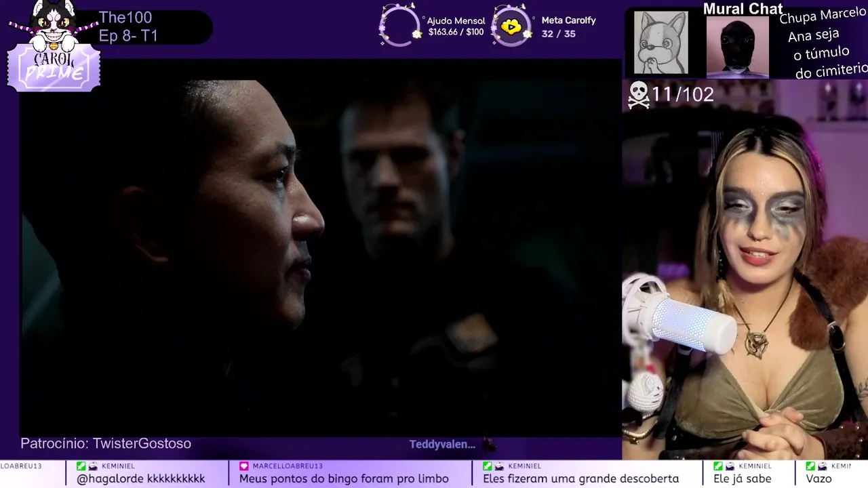Click the 'Teddyvalen...' username

click(x=442, y=445)
